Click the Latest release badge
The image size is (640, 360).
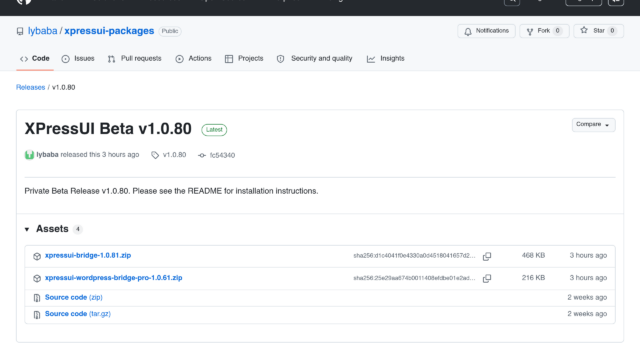[214, 130]
